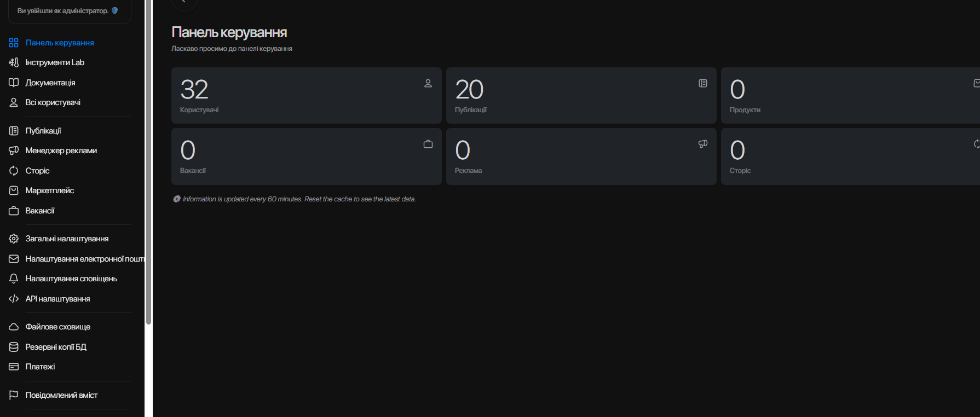Click the Панель керування grid icon
Screen dimensions: 980x417
tap(14, 43)
